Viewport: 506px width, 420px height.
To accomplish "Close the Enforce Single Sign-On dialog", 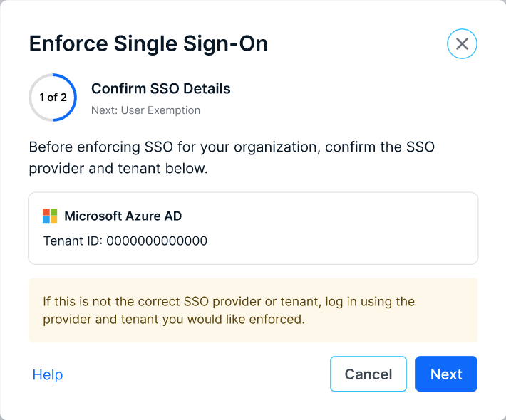I will (462, 44).
